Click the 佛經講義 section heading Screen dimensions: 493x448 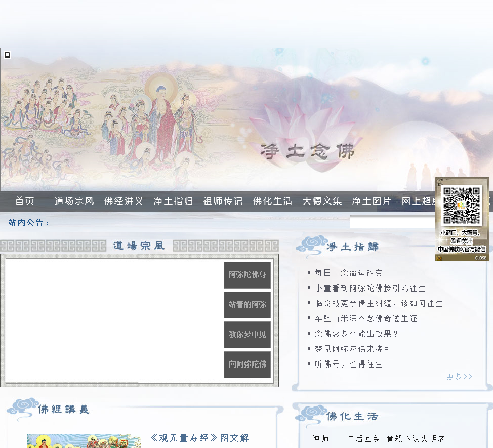pos(63,410)
